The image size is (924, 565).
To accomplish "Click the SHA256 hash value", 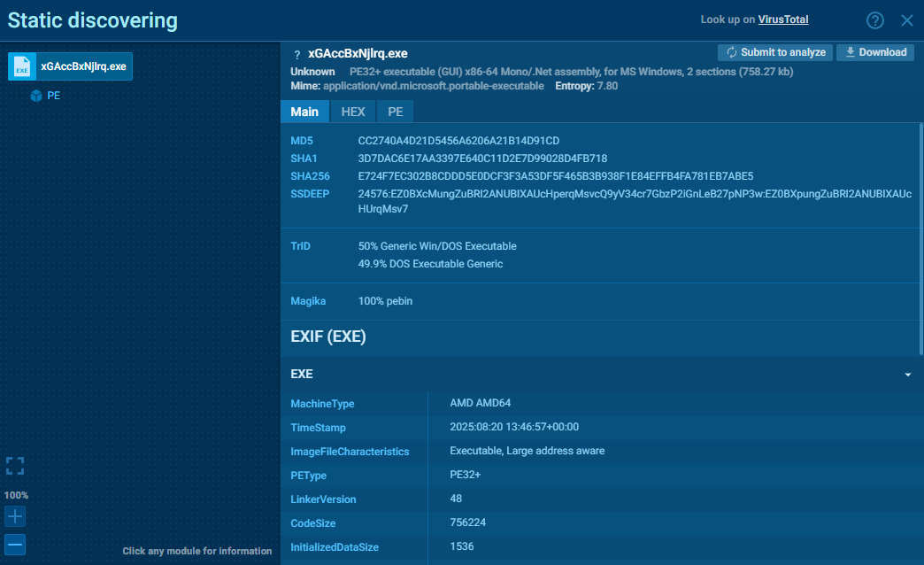I will pyautogui.click(x=555, y=176).
